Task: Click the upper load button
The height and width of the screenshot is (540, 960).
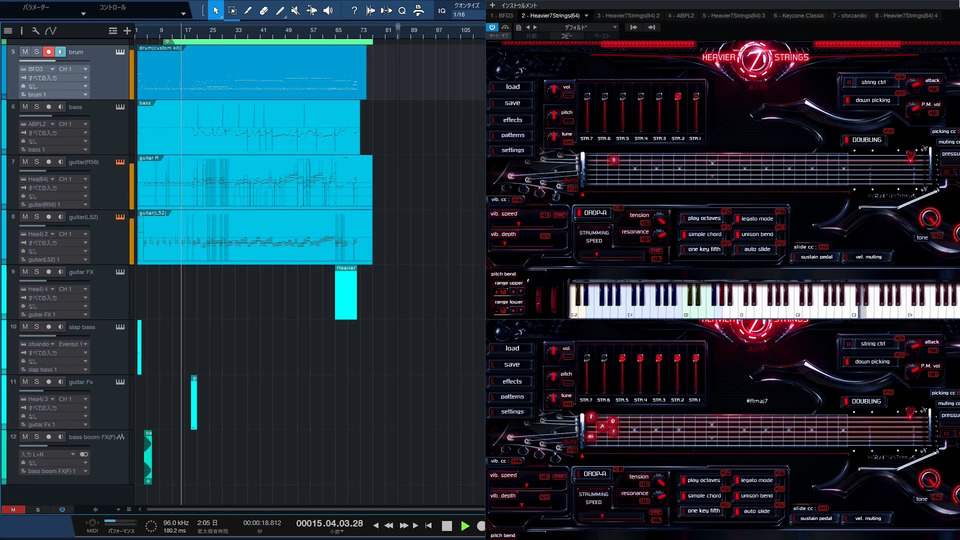Action: click(512, 87)
